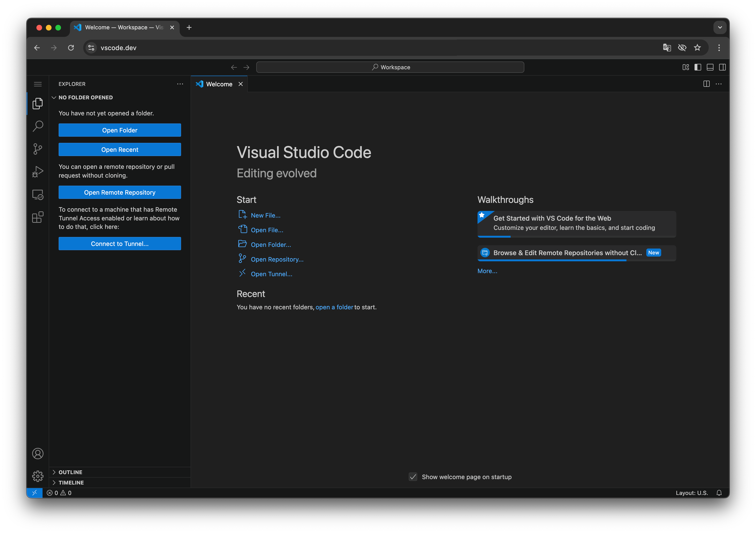This screenshot has height=533, width=756.
Task: Open Explorer views and more actions menu
Action: [180, 84]
